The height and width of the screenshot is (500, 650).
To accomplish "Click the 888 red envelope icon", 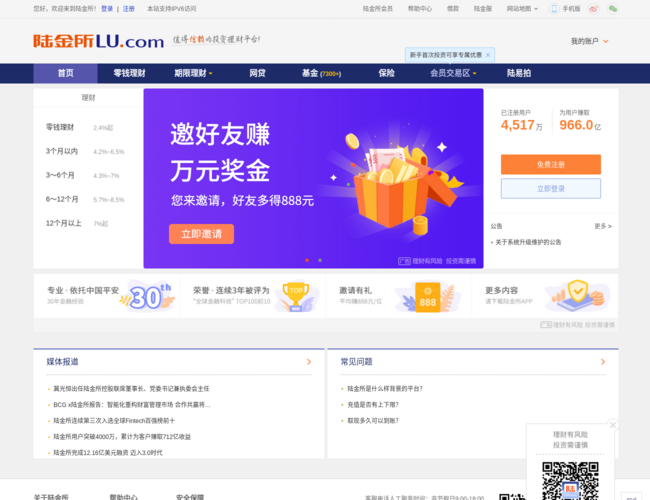I will click(427, 297).
